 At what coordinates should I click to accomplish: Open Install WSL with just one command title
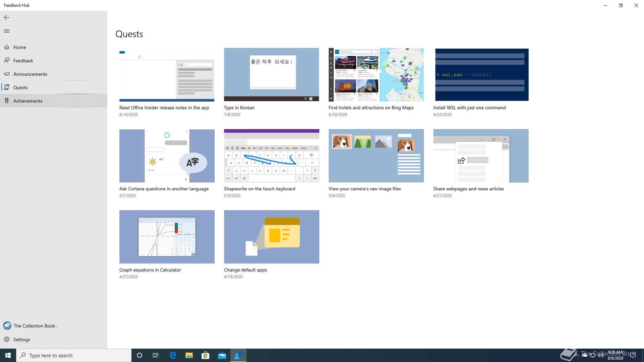pyautogui.click(x=470, y=108)
